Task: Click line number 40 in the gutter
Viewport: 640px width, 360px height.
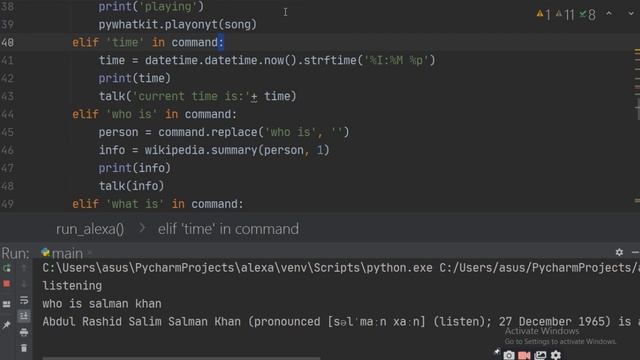Action: [7, 42]
